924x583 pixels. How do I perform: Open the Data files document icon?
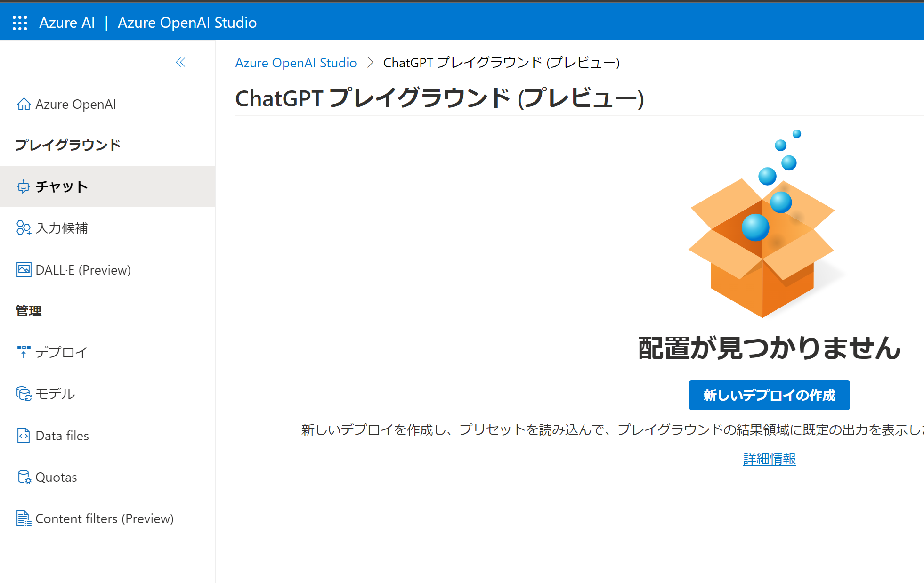coord(24,435)
